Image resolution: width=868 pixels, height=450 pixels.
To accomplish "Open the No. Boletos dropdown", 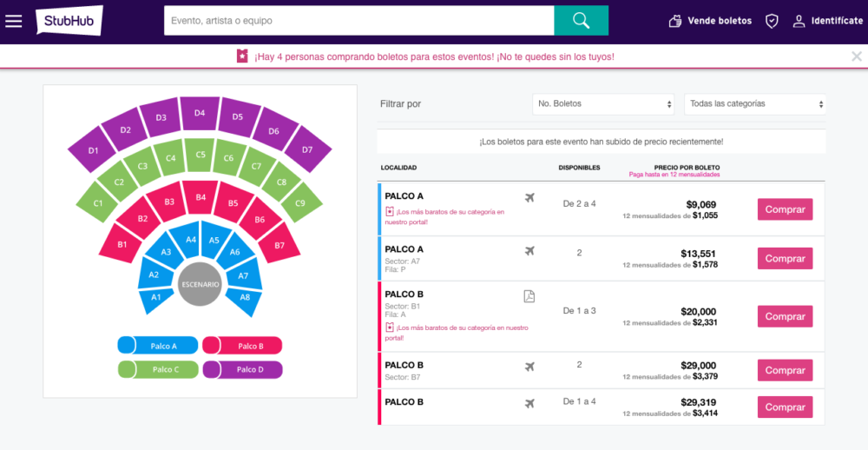I will 603,103.
